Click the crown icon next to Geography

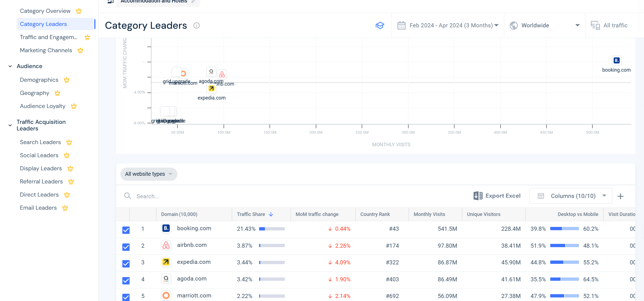[x=57, y=93]
